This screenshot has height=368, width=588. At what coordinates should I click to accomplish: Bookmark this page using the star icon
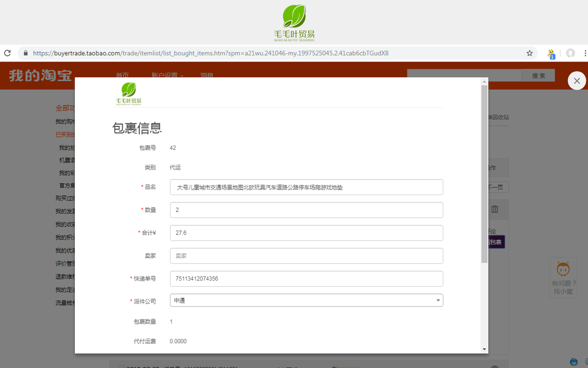(529, 53)
